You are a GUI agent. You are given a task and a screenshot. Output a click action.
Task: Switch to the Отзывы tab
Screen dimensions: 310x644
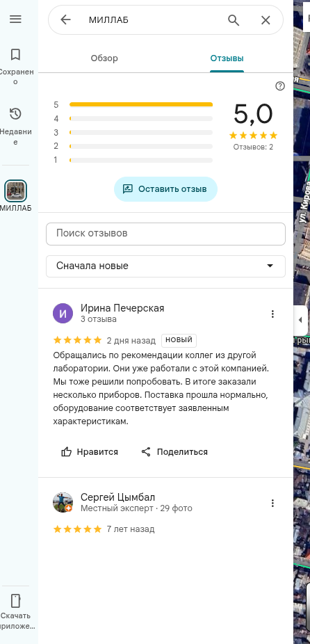click(227, 58)
